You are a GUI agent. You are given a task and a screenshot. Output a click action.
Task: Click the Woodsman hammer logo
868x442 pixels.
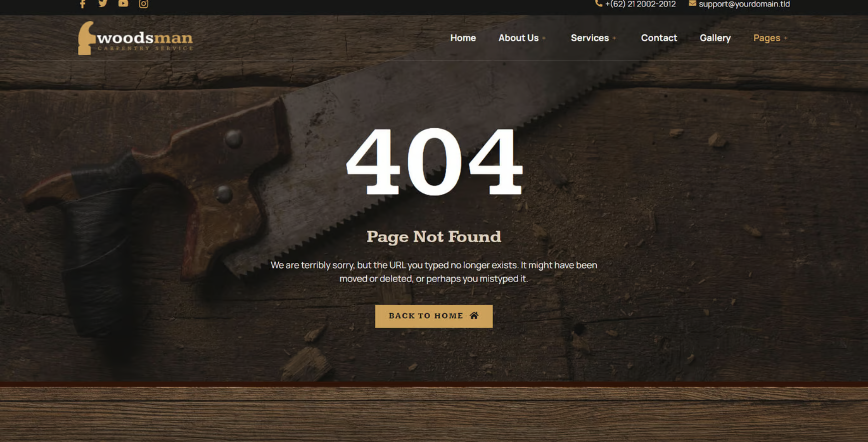[x=87, y=38]
